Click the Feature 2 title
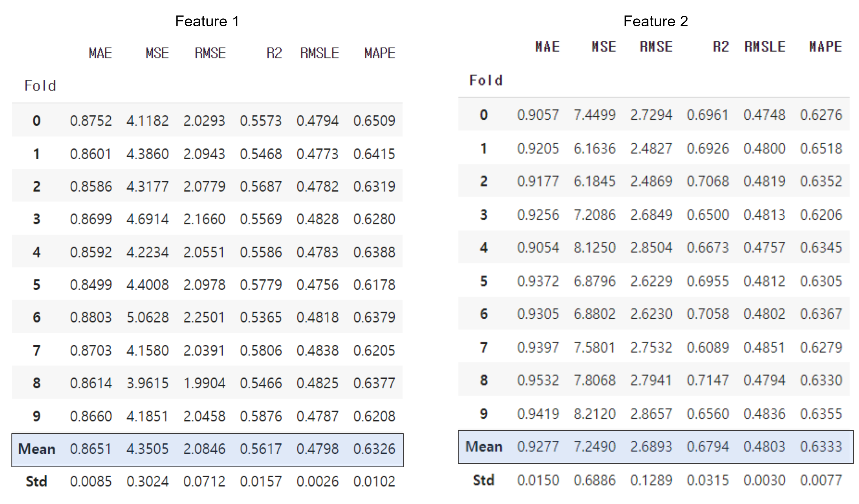 tap(655, 21)
